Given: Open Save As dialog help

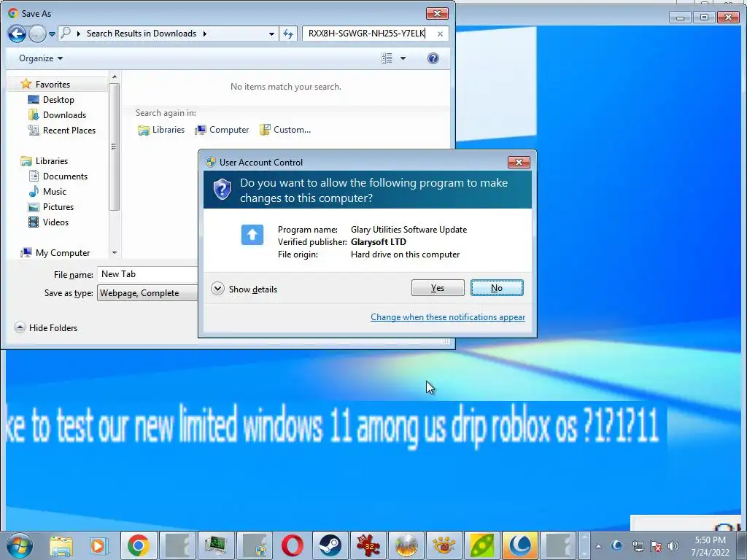Looking at the screenshot, I should 433,58.
